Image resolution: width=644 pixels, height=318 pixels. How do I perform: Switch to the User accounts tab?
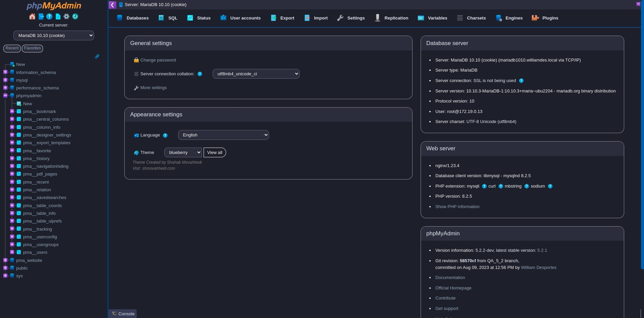click(x=241, y=18)
